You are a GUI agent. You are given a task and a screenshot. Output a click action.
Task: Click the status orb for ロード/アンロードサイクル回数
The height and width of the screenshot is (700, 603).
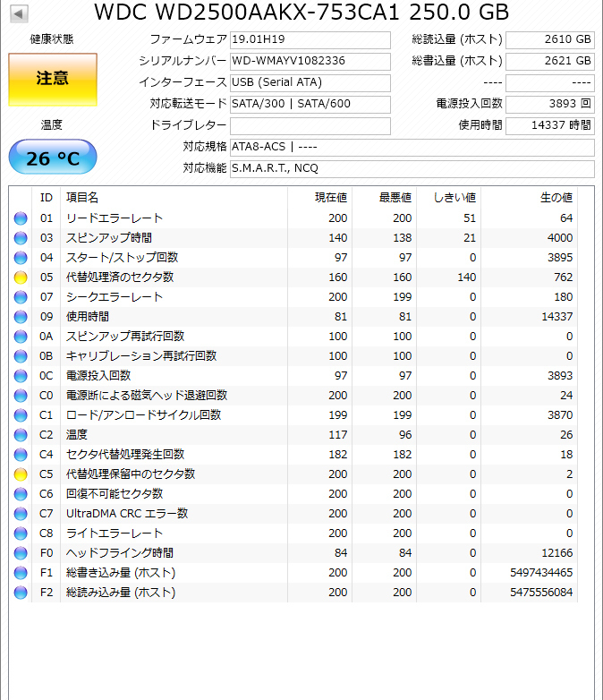21,415
